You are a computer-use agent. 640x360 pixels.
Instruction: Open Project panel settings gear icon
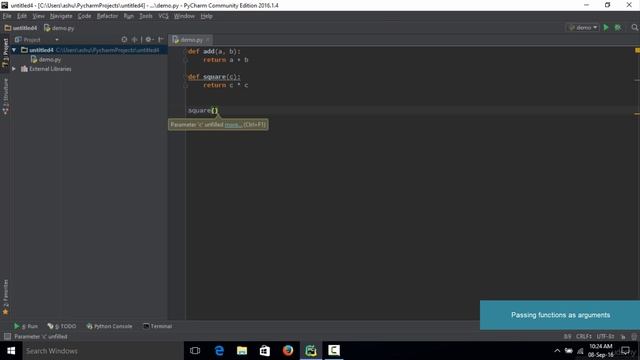pyautogui.click(x=149, y=40)
